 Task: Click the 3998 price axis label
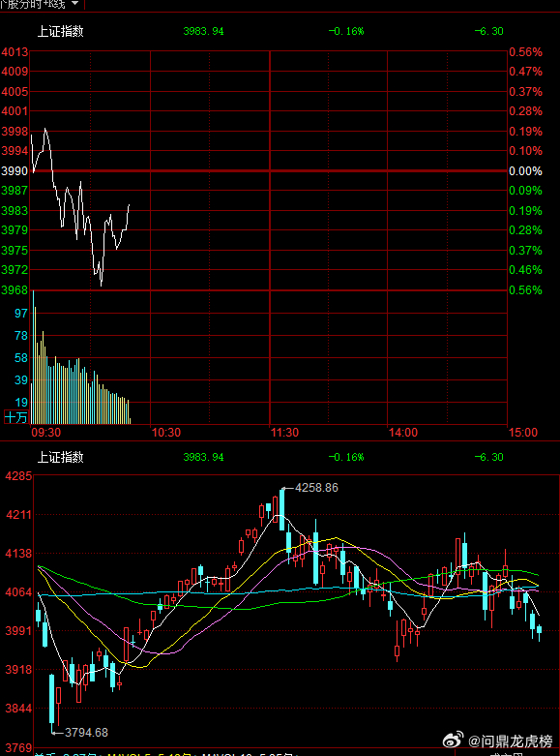(15, 132)
